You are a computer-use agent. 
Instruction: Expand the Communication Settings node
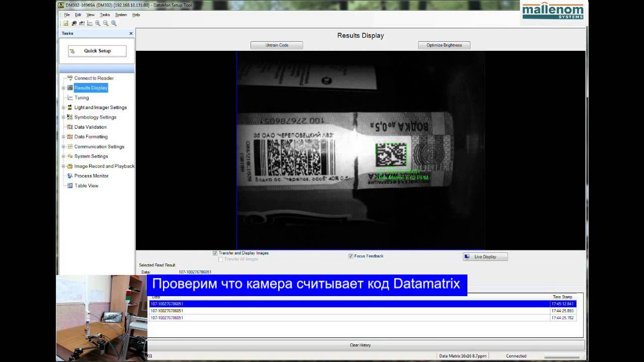coord(63,147)
